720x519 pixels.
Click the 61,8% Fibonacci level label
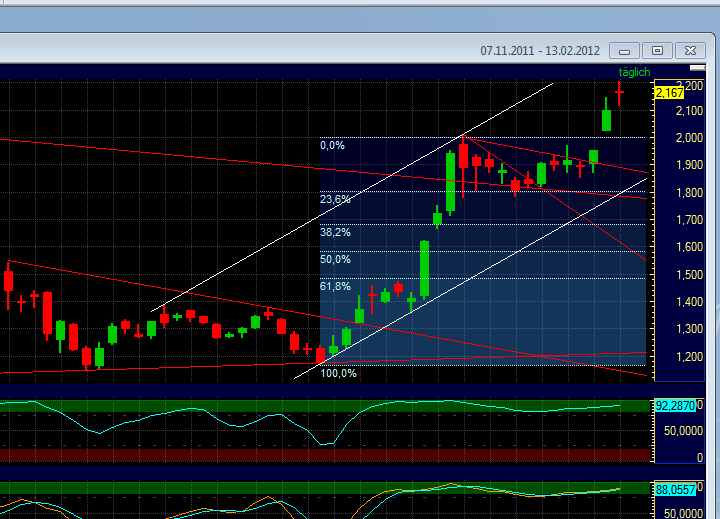[335, 286]
